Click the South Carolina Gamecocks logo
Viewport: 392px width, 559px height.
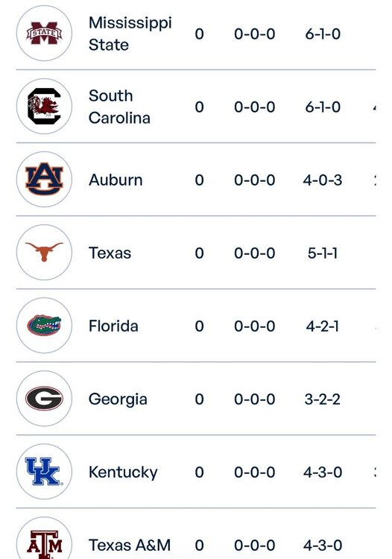click(44, 107)
